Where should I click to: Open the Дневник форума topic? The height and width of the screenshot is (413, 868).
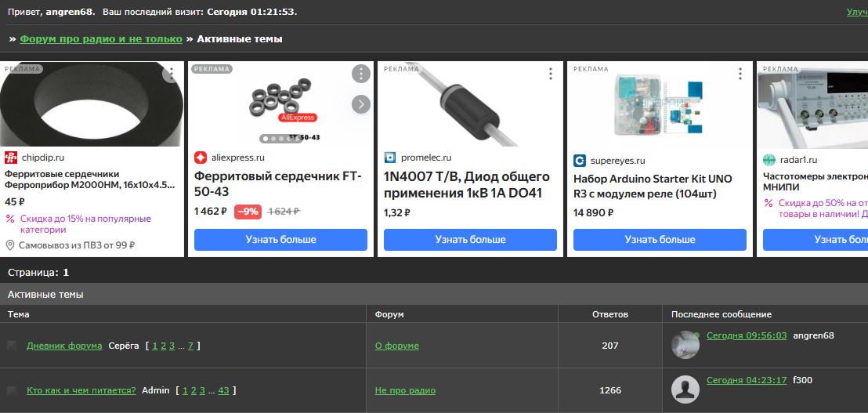click(64, 346)
